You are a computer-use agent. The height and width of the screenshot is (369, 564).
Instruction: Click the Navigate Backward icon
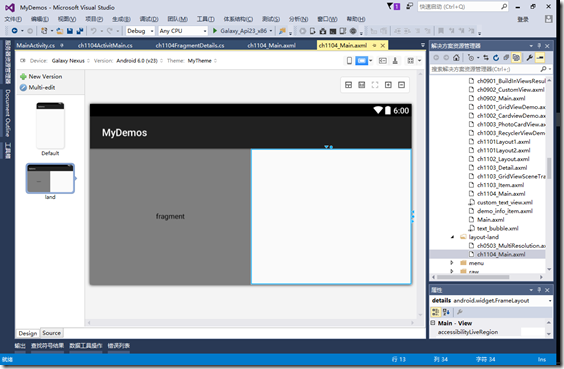click(x=14, y=31)
